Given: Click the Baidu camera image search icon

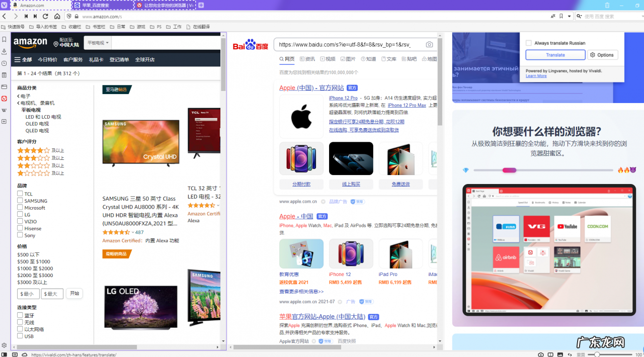Looking at the screenshot, I should [x=429, y=44].
